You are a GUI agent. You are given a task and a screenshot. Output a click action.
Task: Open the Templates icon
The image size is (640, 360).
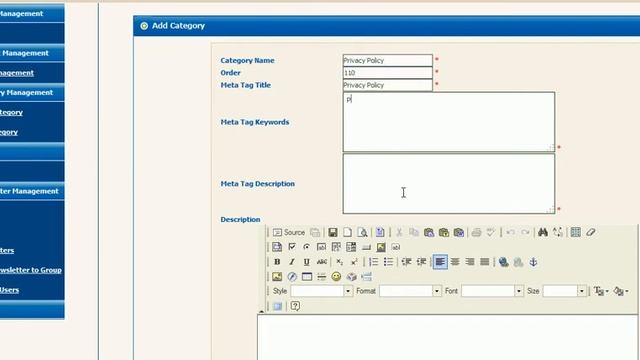(380, 232)
